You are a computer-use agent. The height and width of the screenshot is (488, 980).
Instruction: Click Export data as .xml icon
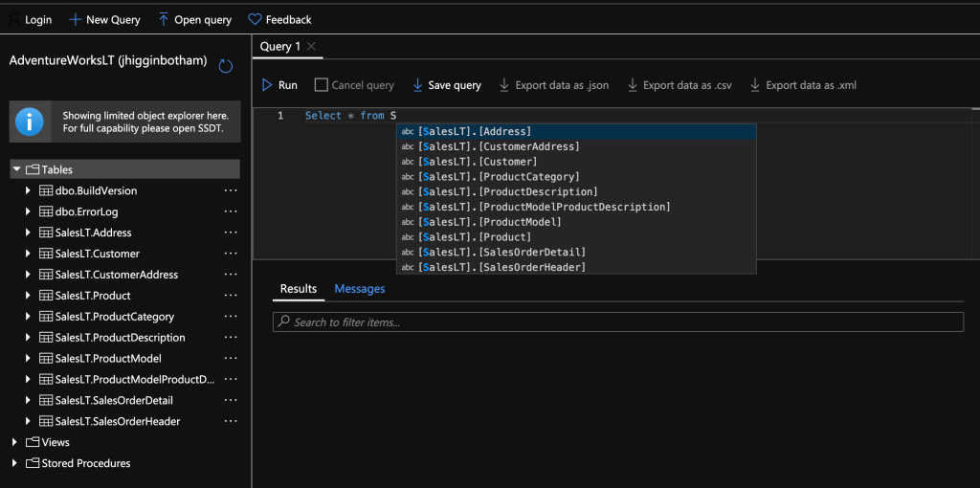point(755,85)
